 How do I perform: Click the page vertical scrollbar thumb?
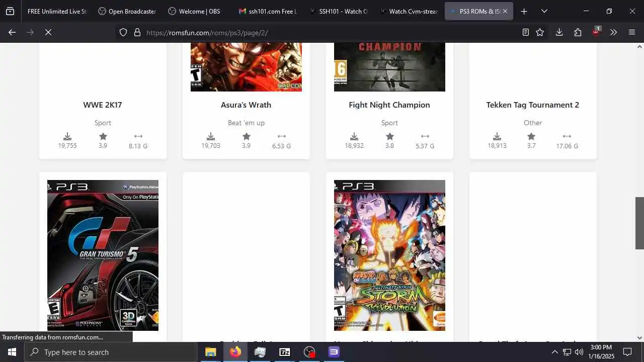click(639, 223)
